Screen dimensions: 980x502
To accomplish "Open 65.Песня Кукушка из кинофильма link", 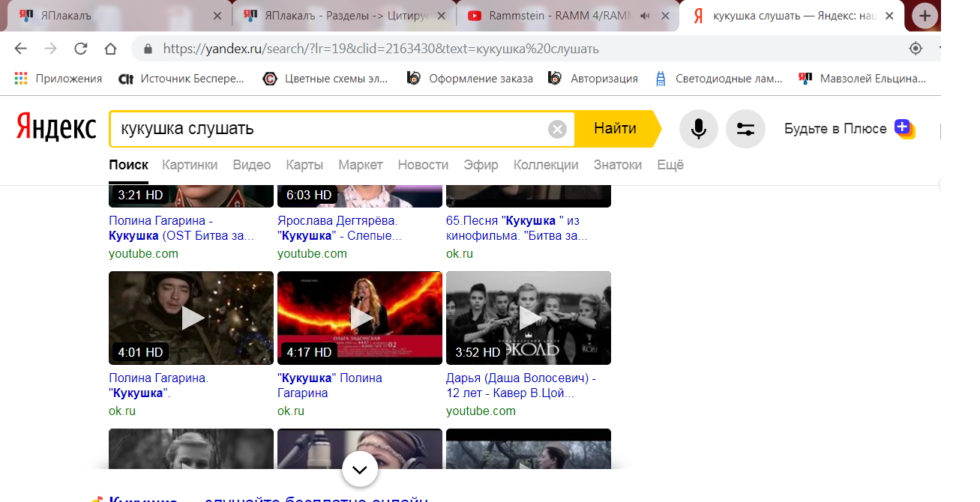I will [517, 229].
